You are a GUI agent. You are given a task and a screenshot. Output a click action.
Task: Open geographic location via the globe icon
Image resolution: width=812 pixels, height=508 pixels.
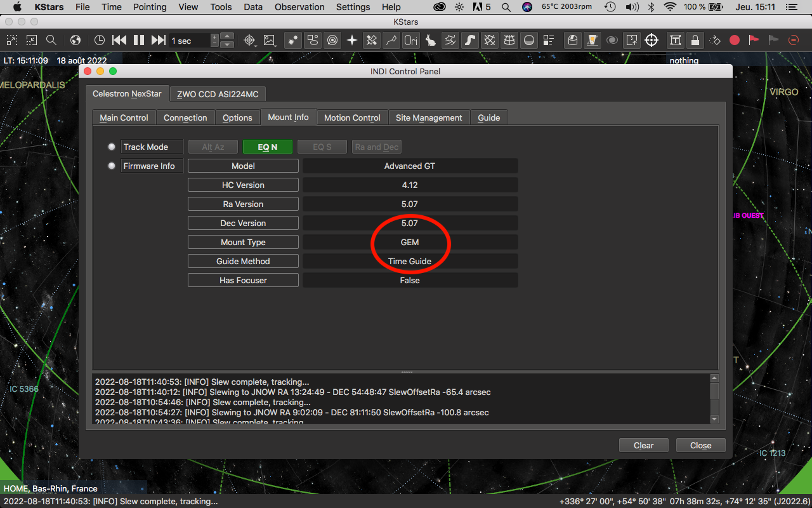pos(75,40)
